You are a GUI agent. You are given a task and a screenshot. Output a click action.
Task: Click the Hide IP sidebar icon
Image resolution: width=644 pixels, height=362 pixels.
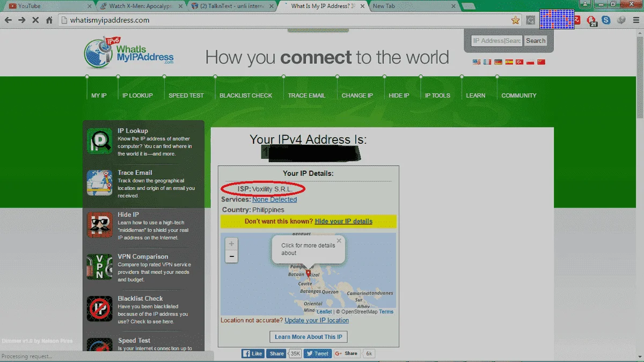point(100,225)
